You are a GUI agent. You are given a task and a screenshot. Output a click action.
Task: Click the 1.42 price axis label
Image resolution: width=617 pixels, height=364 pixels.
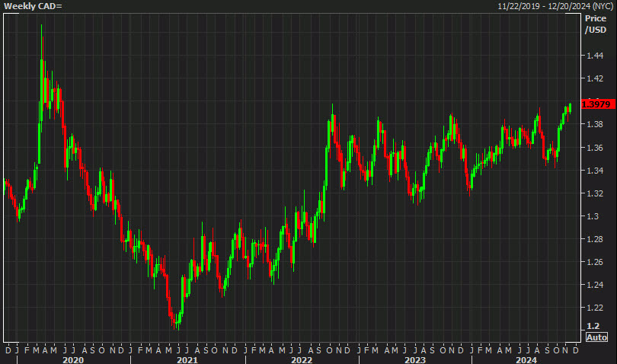pyautogui.click(x=595, y=78)
